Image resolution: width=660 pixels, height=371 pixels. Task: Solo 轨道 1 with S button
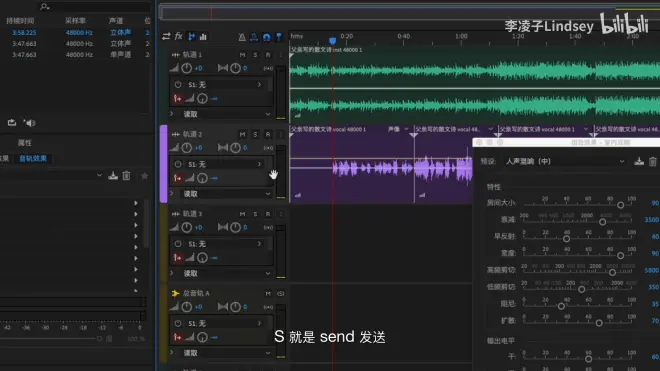(255, 55)
